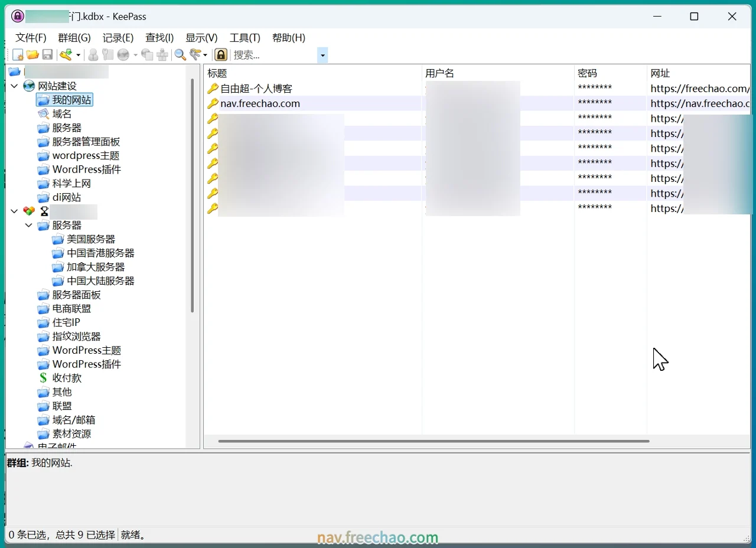Select the 网站建设 group
Screen dimensions: 756x548
pos(57,86)
